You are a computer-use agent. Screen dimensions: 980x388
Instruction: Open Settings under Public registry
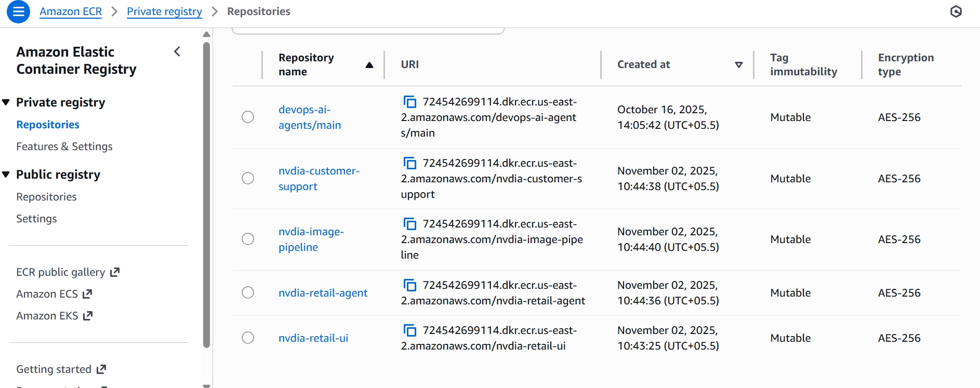36,219
